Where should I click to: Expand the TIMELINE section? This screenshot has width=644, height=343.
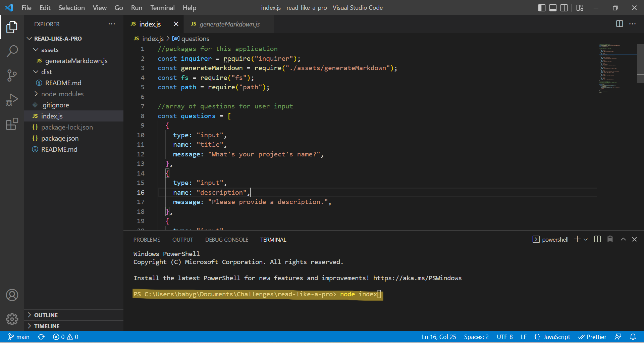pyautogui.click(x=74, y=326)
